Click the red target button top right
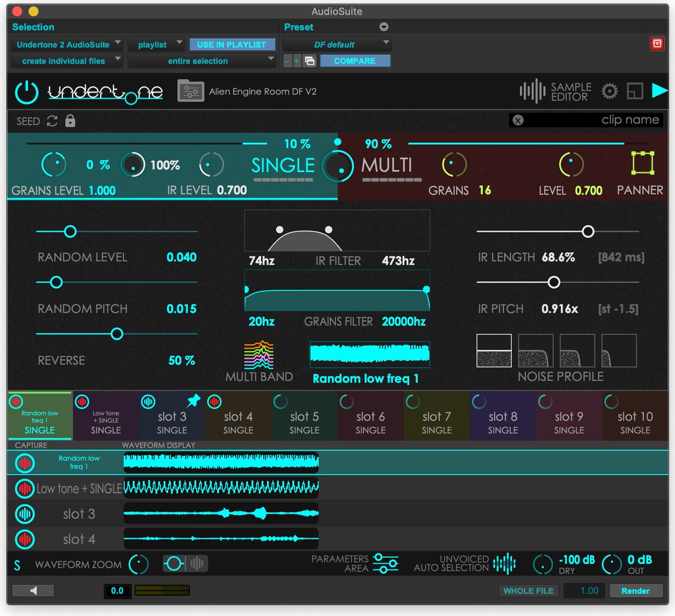This screenshot has height=616, width=675. [657, 43]
